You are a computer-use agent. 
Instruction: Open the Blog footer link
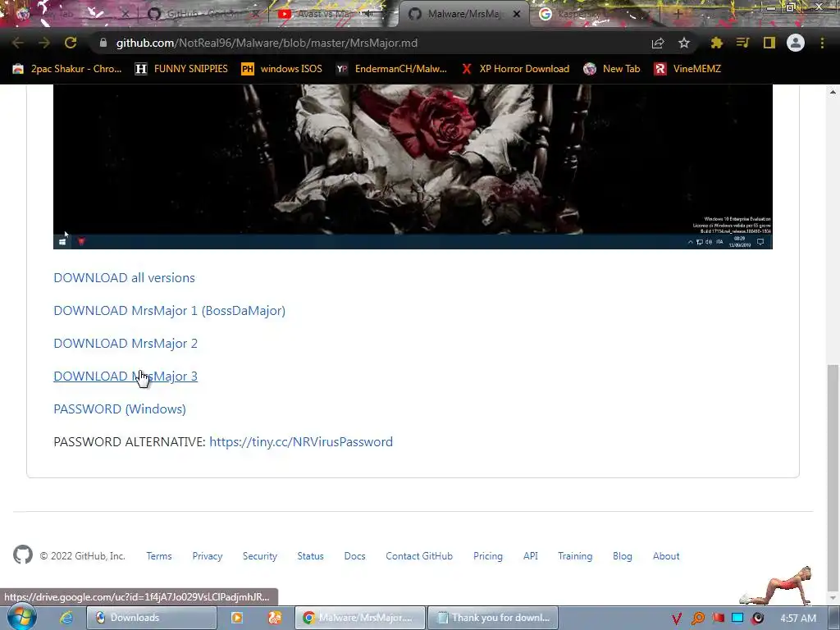[x=623, y=556]
